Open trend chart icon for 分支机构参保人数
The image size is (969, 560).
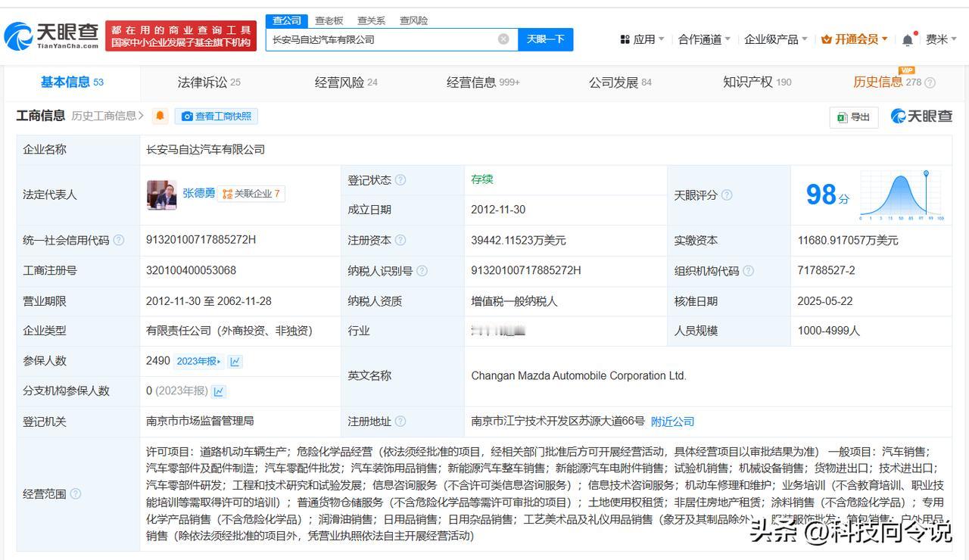[x=219, y=391]
